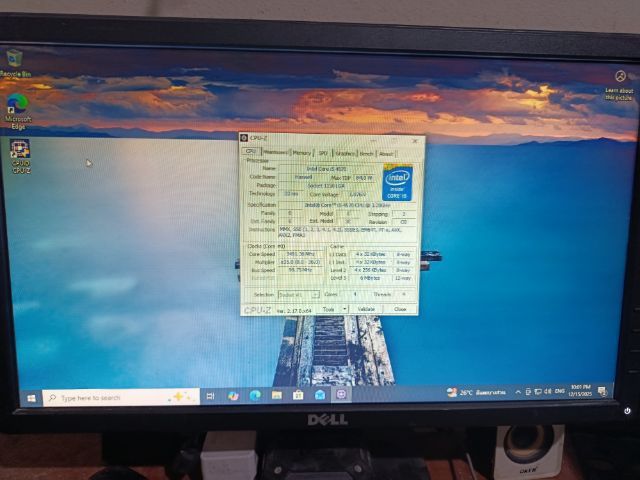This screenshot has width=640, height=480.
Task: Expand the Tools dropdown arrow
Action: point(344,309)
